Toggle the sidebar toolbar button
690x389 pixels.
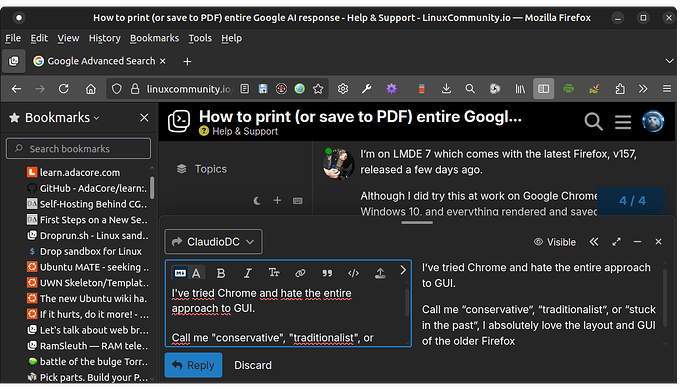543,89
